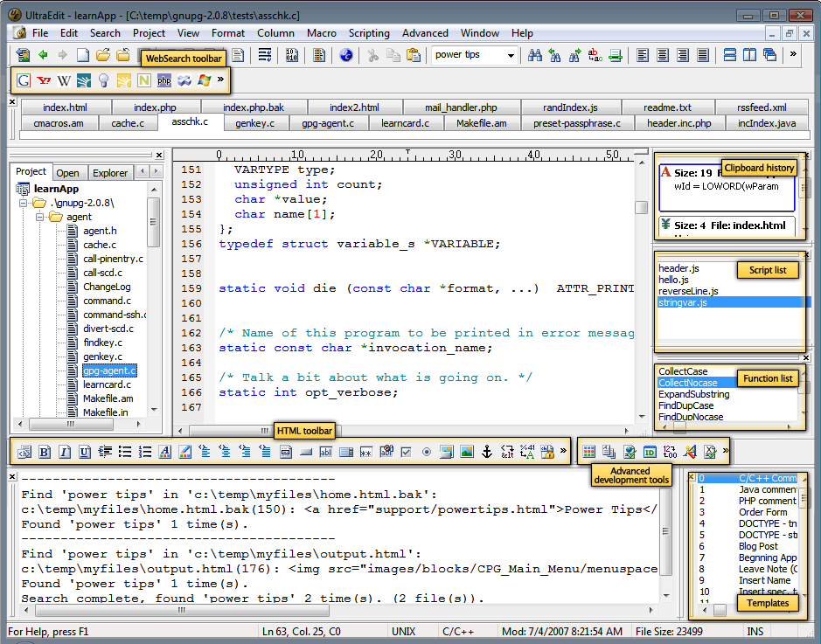Click the Find Next icon with right arrow
Viewport: 821px width, 644px height.
[x=575, y=55]
